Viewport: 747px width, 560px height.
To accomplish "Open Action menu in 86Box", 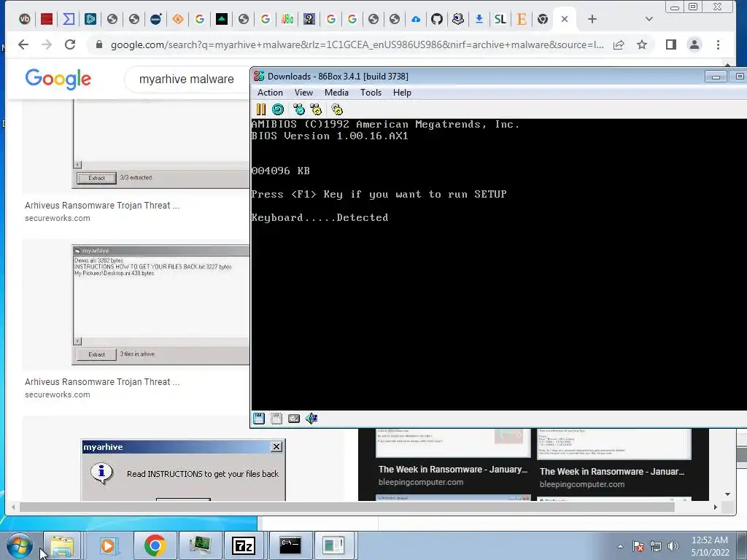I will (x=270, y=93).
